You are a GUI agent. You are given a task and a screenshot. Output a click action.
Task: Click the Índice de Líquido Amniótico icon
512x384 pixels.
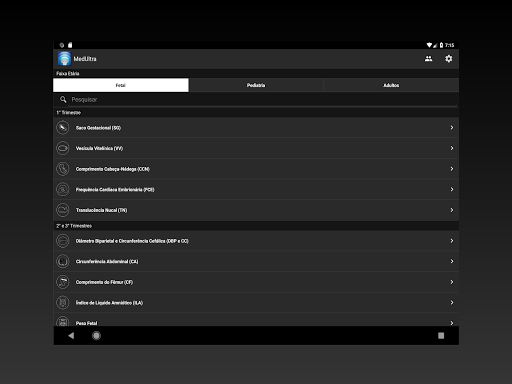tap(63, 303)
